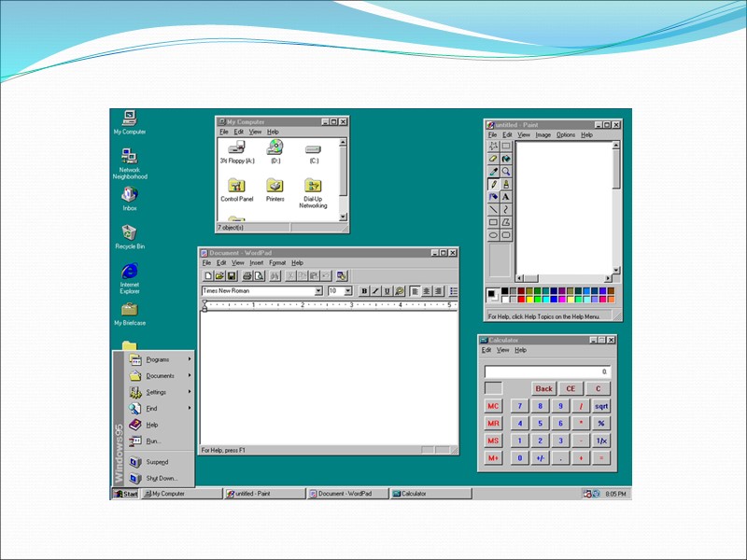This screenshot has width=747, height=560.
Task: Select the Internet Explorer desktop icon
Action: click(130, 278)
